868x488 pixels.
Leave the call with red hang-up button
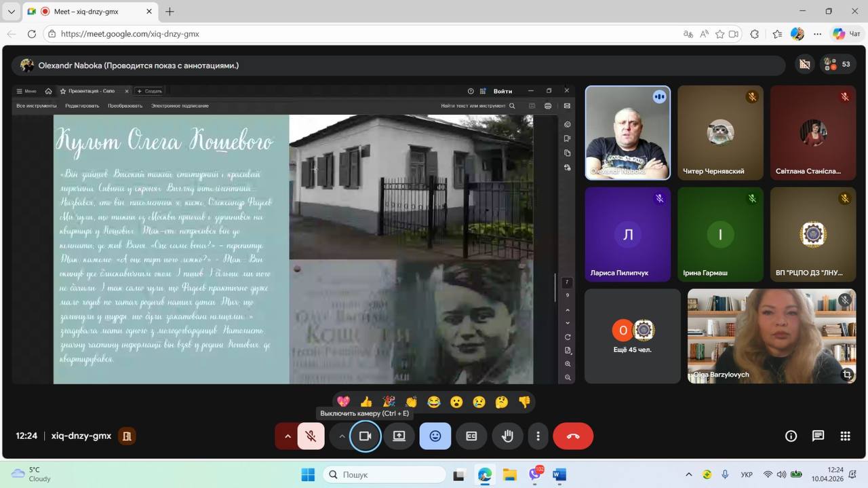(573, 436)
